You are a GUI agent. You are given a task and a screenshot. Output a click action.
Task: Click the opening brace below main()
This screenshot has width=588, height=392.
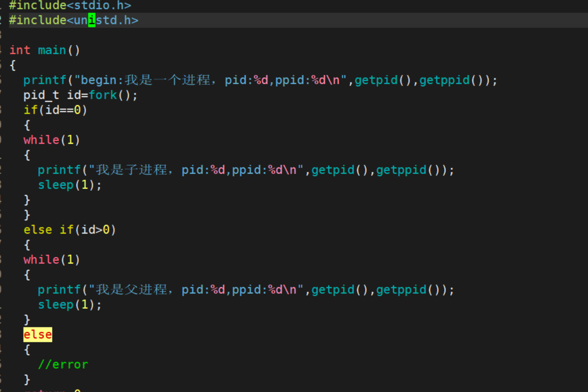point(13,65)
